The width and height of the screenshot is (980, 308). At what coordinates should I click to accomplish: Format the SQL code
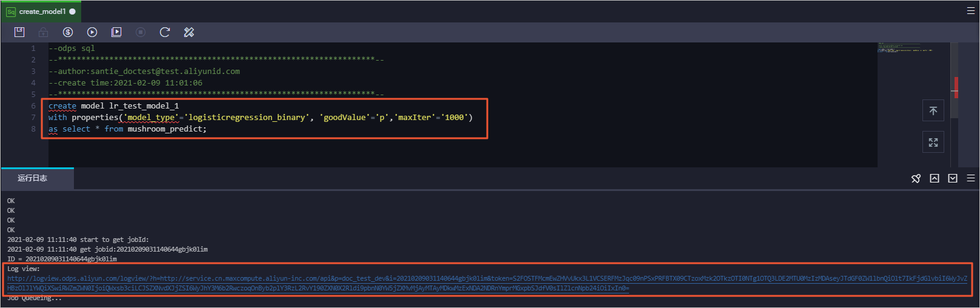click(x=189, y=32)
